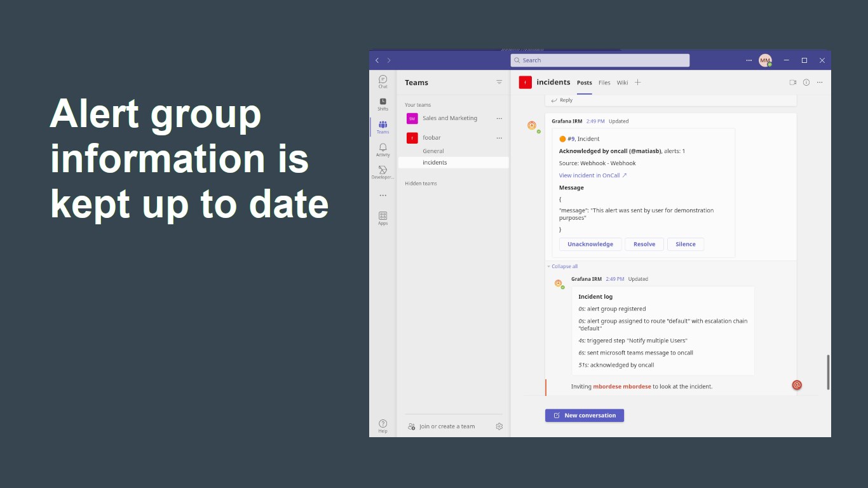Open more options for foobar team
Viewport: 868px width, 488px height.
[x=499, y=138]
